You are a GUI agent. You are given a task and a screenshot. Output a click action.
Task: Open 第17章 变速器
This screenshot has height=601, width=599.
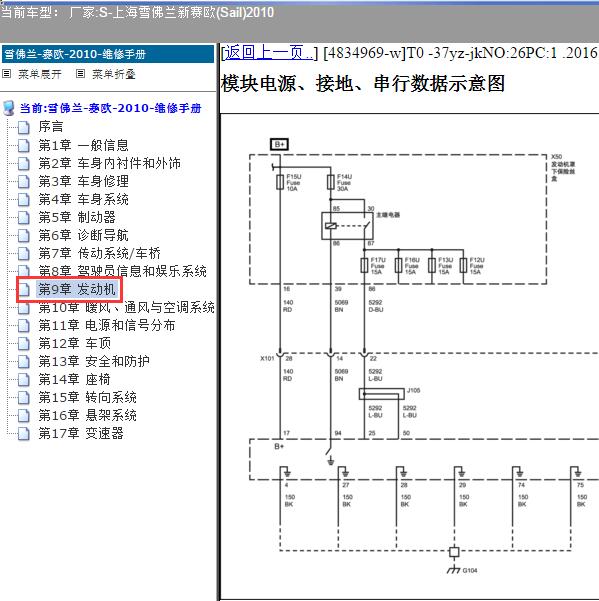coord(81,434)
